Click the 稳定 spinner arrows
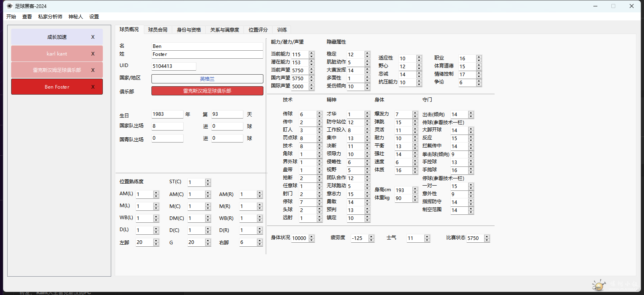The height and width of the screenshot is (295, 644). pos(367,54)
